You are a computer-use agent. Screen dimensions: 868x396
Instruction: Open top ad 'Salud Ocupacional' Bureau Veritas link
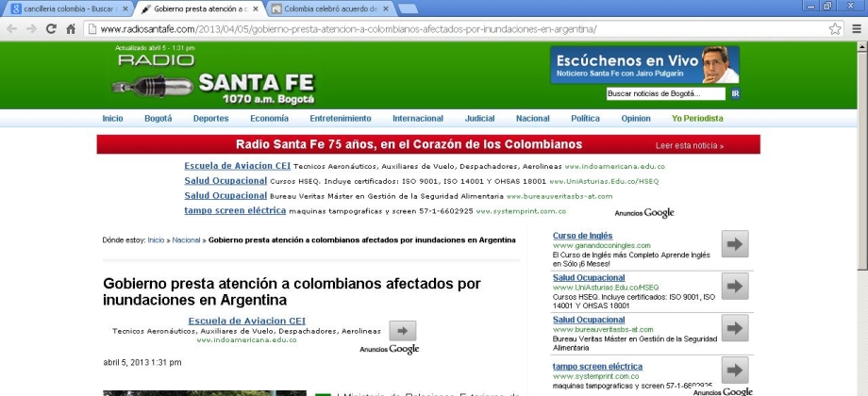pyautogui.click(x=225, y=195)
